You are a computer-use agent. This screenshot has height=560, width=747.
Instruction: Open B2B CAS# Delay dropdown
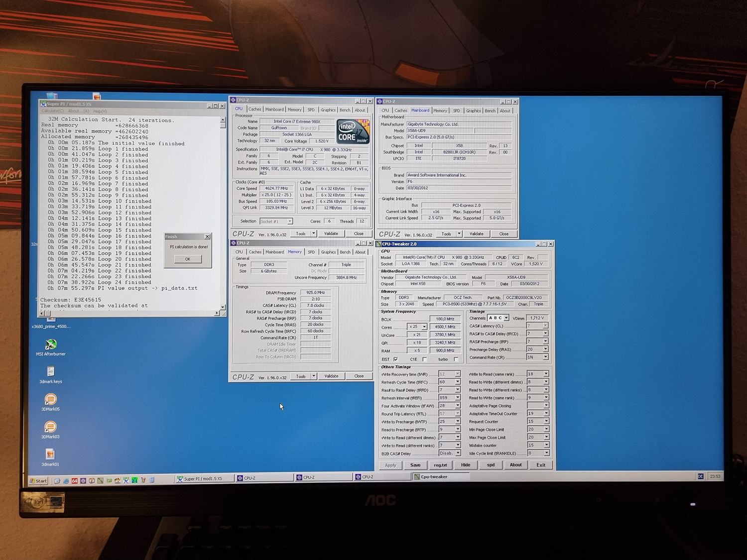[458, 453]
